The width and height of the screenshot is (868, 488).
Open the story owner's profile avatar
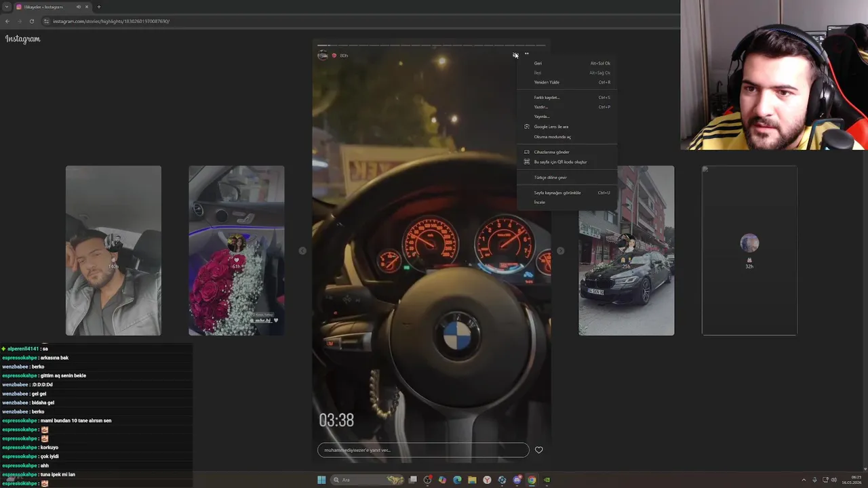(x=323, y=56)
